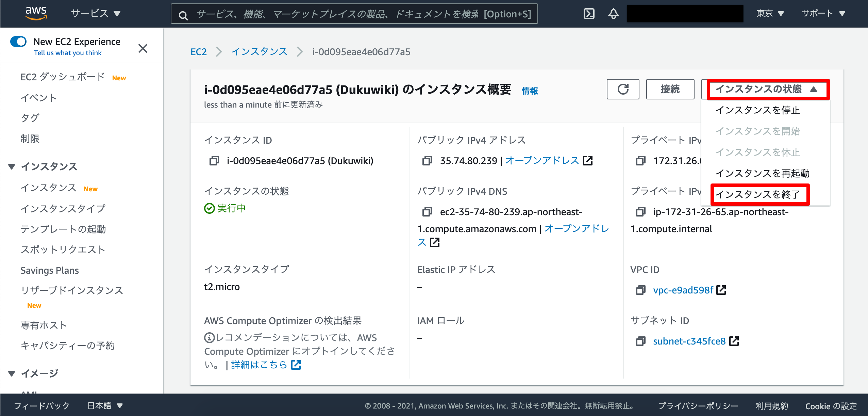Open external link icon beside vpc-e9ad598f

(721, 290)
